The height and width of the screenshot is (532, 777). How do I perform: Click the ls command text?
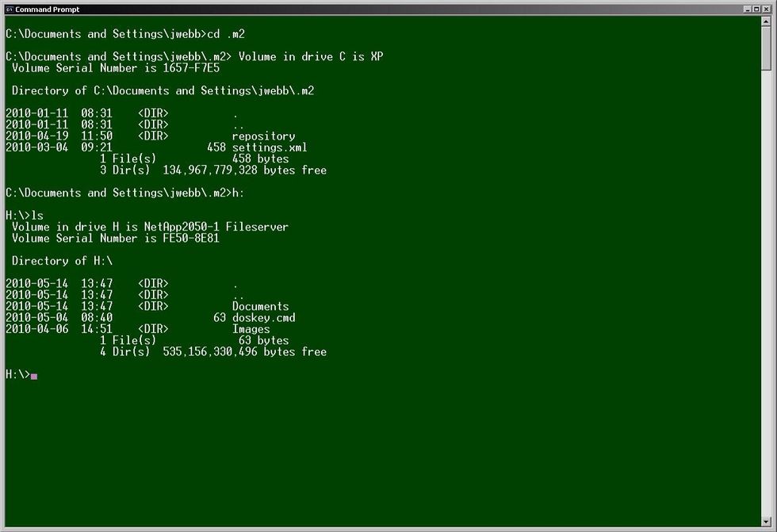click(x=39, y=215)
